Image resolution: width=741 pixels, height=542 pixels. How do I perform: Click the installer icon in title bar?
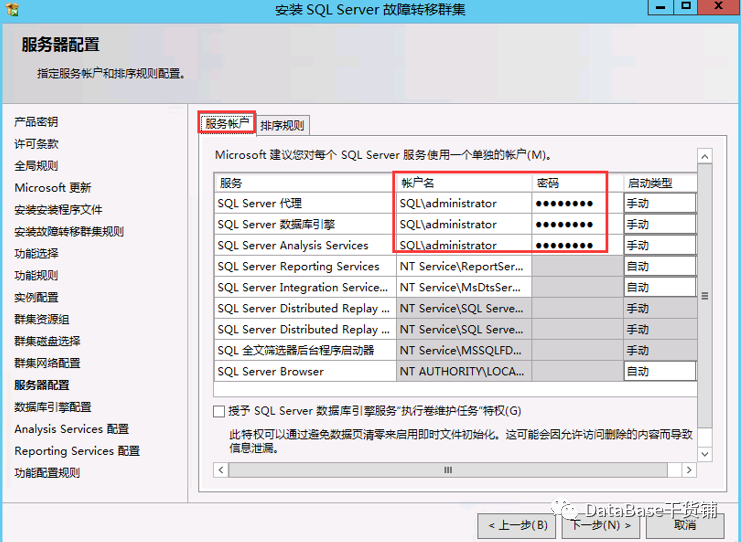pos(13,9)
